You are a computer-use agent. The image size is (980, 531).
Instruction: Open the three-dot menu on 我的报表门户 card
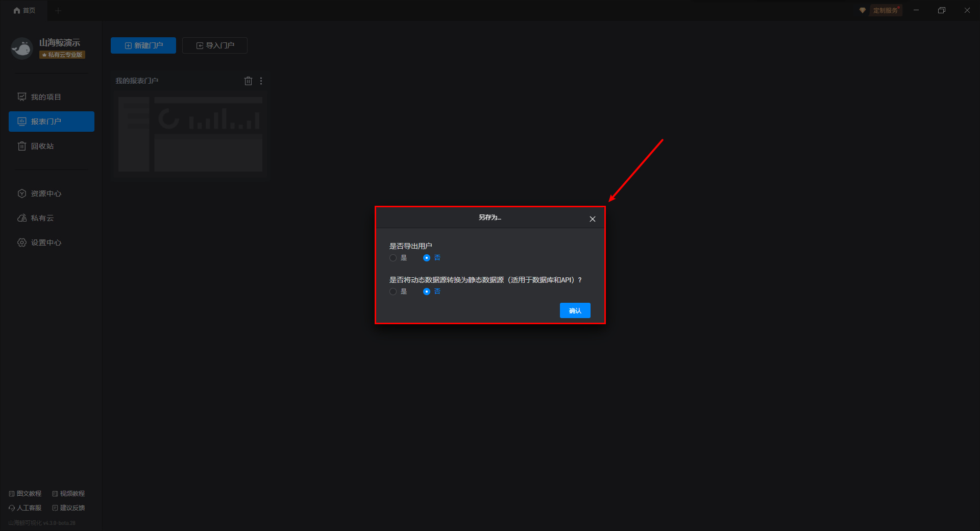[x=261, y=81]
